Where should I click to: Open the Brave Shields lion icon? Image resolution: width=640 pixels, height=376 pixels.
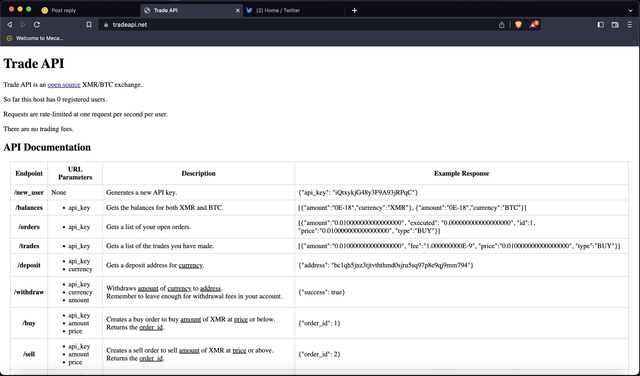coord(518,25)
